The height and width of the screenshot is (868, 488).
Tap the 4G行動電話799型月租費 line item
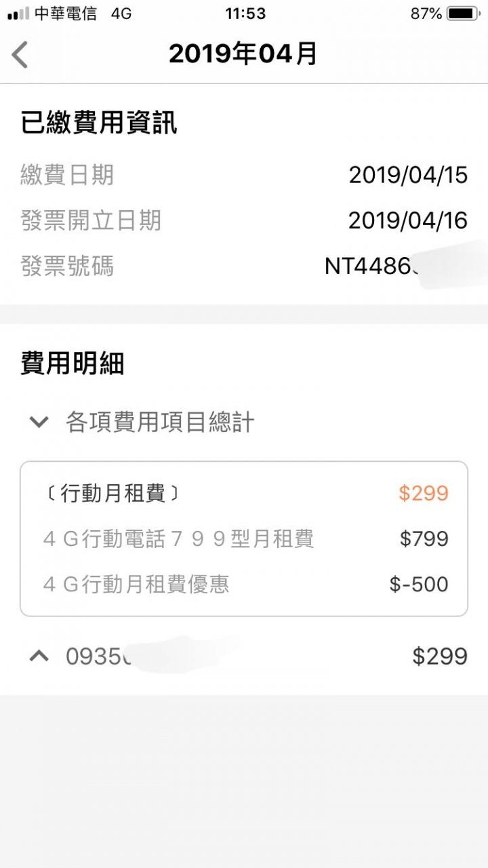click(x=178, y=539)
